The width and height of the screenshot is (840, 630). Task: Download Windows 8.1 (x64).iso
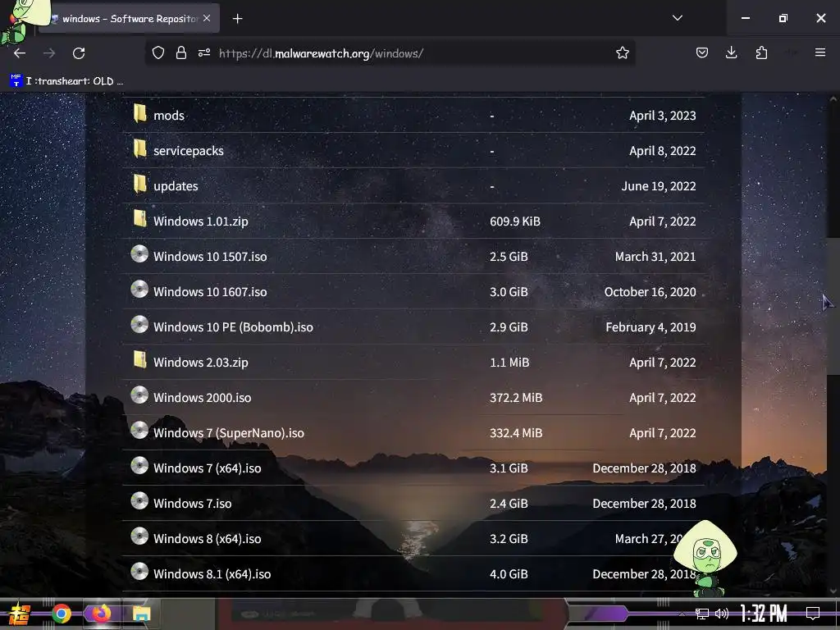pos(212,574)
